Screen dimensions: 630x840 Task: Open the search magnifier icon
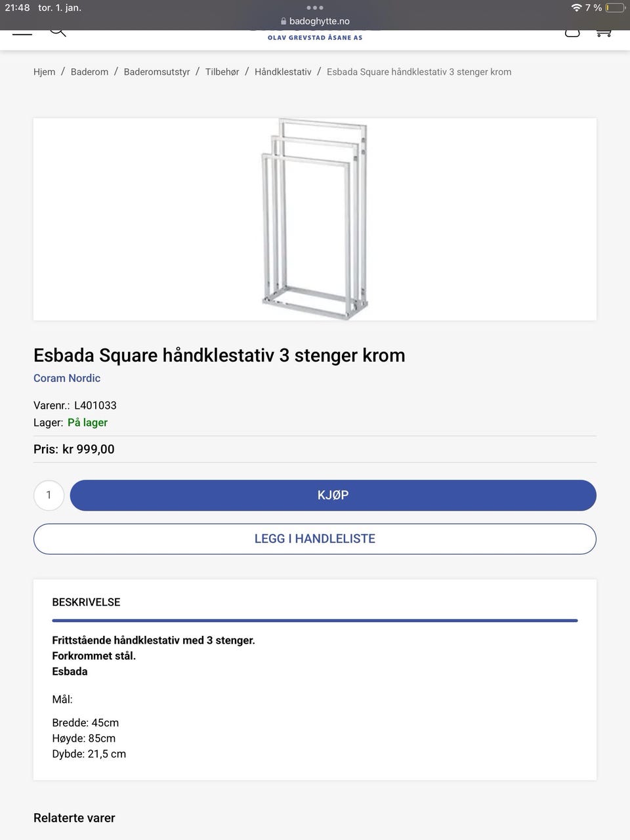[x=58, y=32]
